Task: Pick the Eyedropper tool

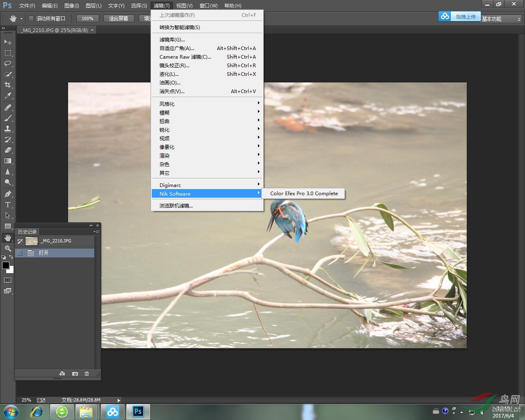Action: (x=8, y=96)
